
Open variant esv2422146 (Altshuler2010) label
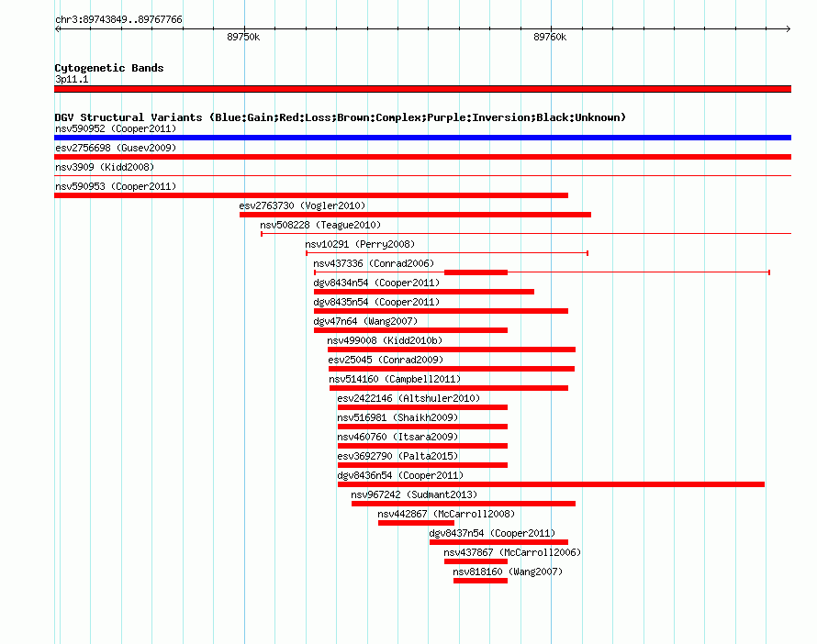408,398
